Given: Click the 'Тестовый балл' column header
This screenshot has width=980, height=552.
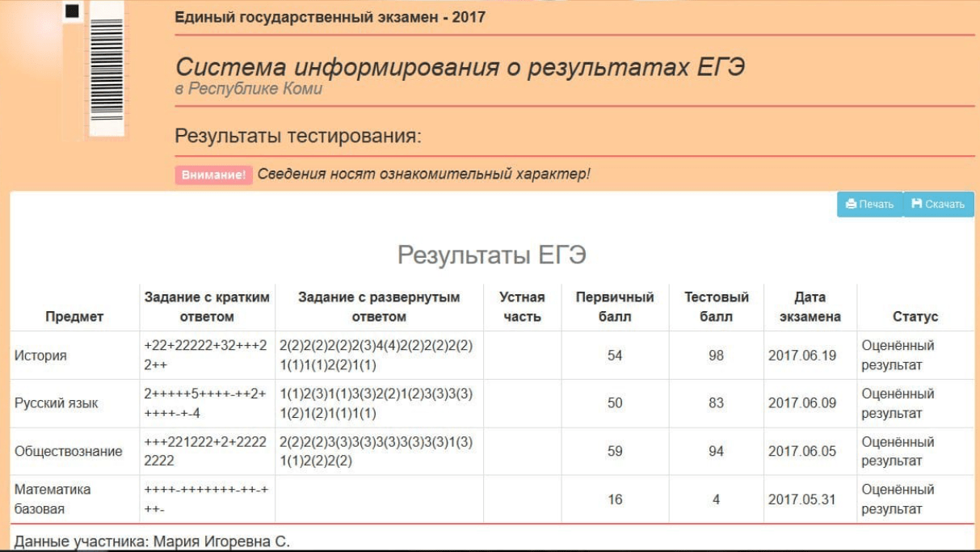Looking at the screenshot, I should click(716, 307).
